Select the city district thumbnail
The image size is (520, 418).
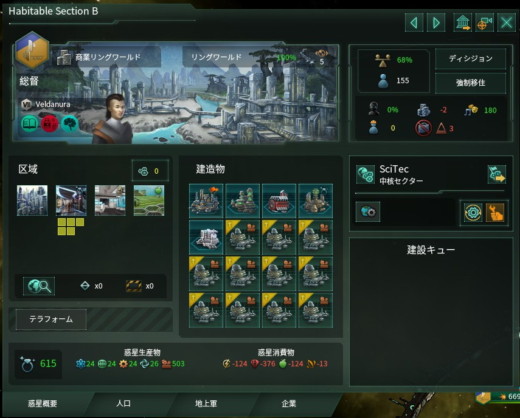pyautogui.click(x=32, y=200)
